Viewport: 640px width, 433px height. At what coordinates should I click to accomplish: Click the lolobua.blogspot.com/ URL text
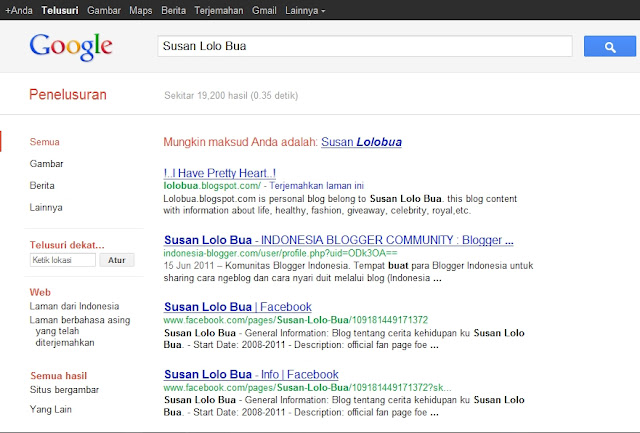tap(212, 186)
